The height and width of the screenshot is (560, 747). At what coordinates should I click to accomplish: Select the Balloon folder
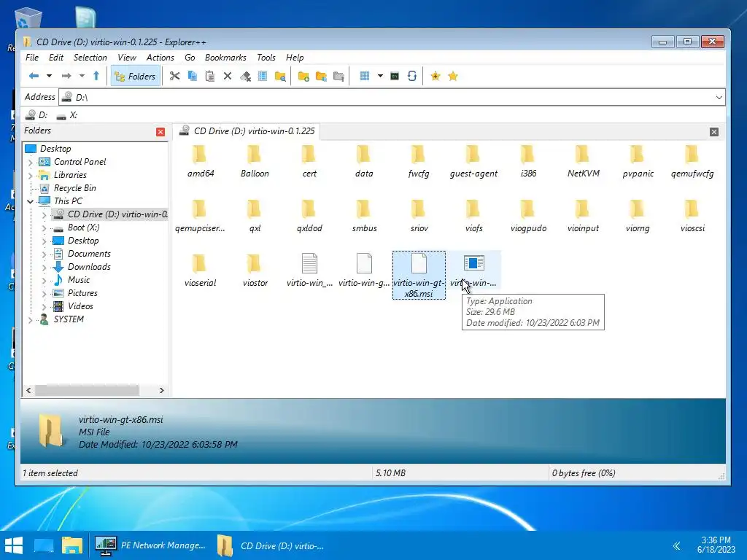(x=255, y=162)
